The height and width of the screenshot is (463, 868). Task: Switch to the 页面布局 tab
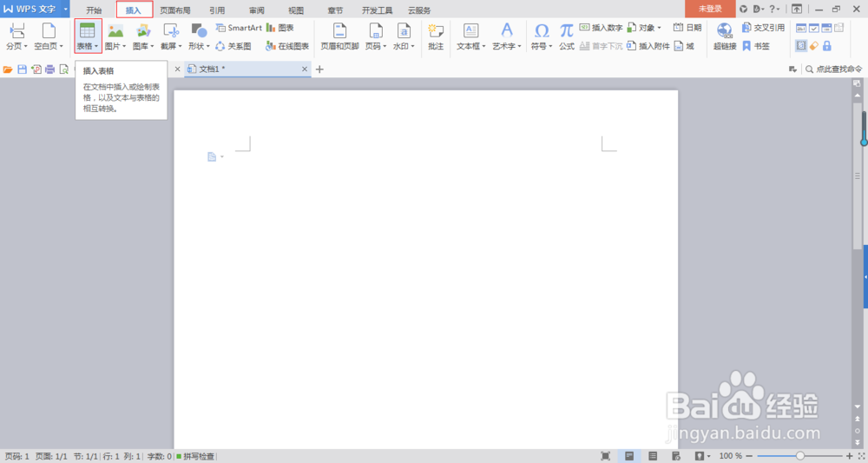coord(175,10)
